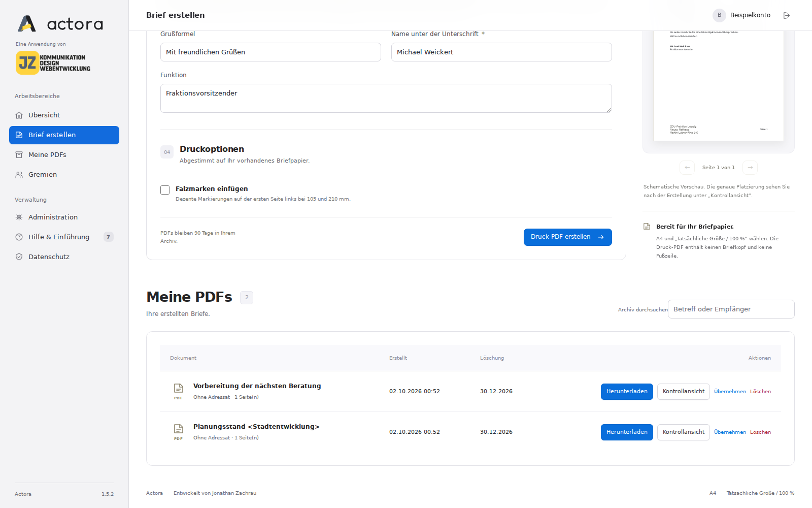
Task: Click Übernehmen for Planungsstand Stadtentwicklung
Action: (730, 432)
